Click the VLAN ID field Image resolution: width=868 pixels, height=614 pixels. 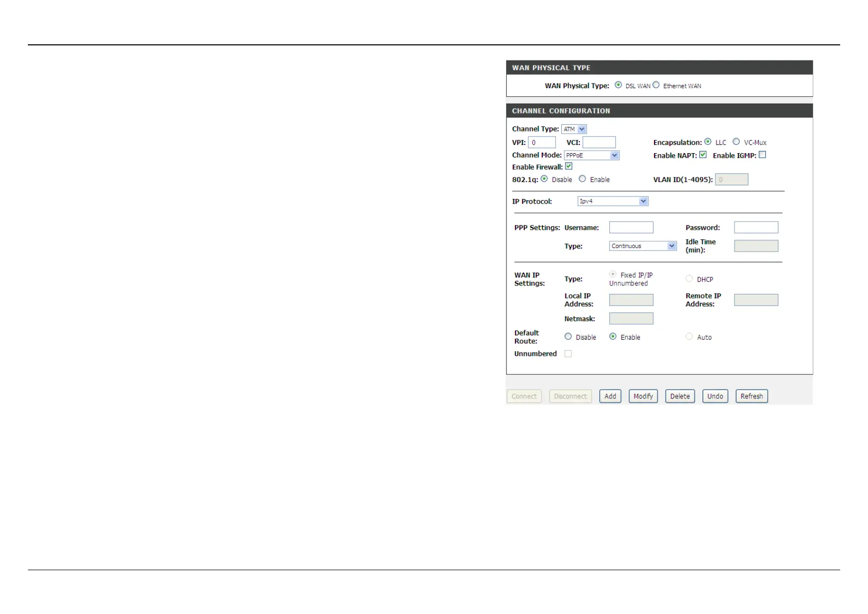(x=731, y=179)
